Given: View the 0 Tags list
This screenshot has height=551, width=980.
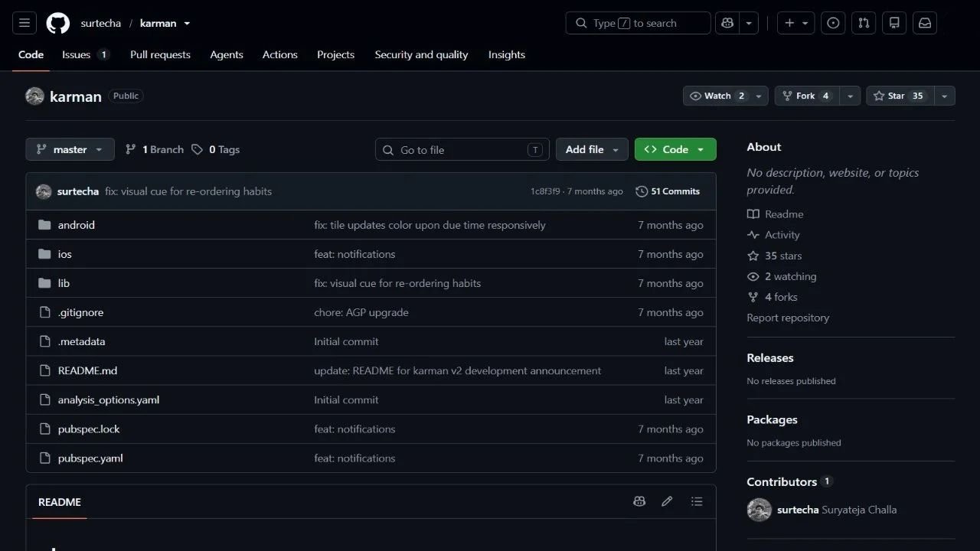Looking at the screenshot, I should point(216,149).
